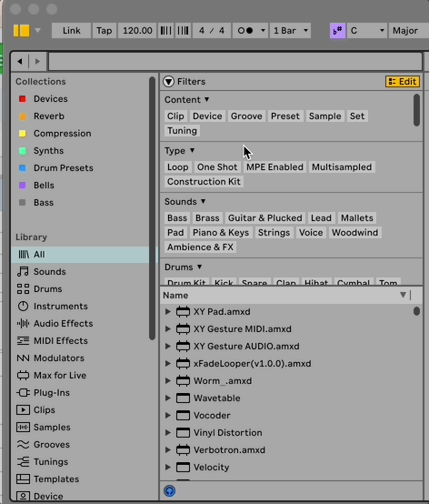This screenshot has width=429, height=504.
Task: Collapse the Filters section with its triangle
Action: (168, 82)
